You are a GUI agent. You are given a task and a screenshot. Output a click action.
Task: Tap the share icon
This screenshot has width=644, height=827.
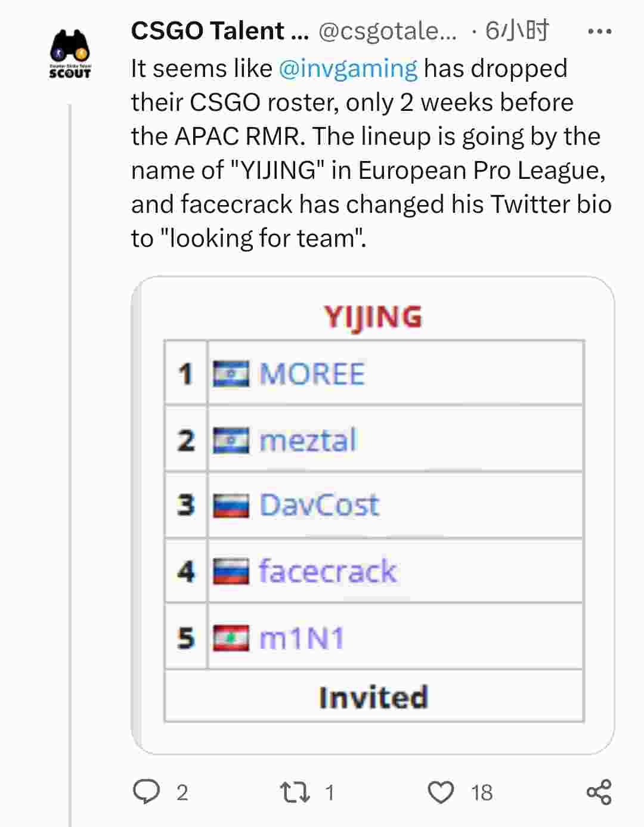click(599, 792)
